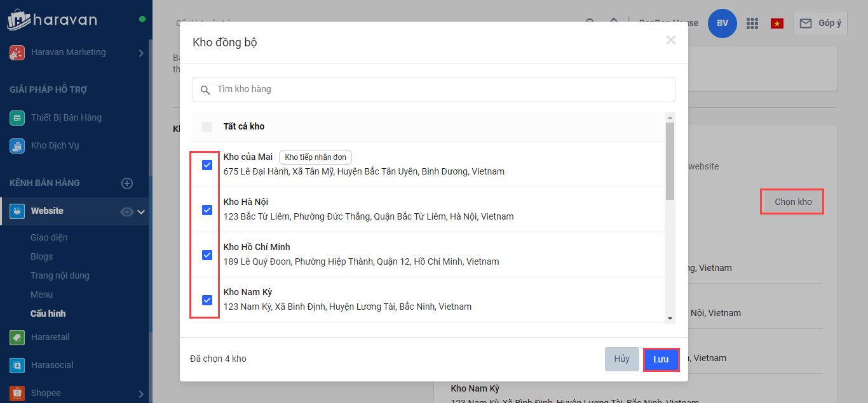The height and width of the screenshot is (403, 868).
Task: Expand the Haravan Marketing chevron
Action: (x=141, y=53)
